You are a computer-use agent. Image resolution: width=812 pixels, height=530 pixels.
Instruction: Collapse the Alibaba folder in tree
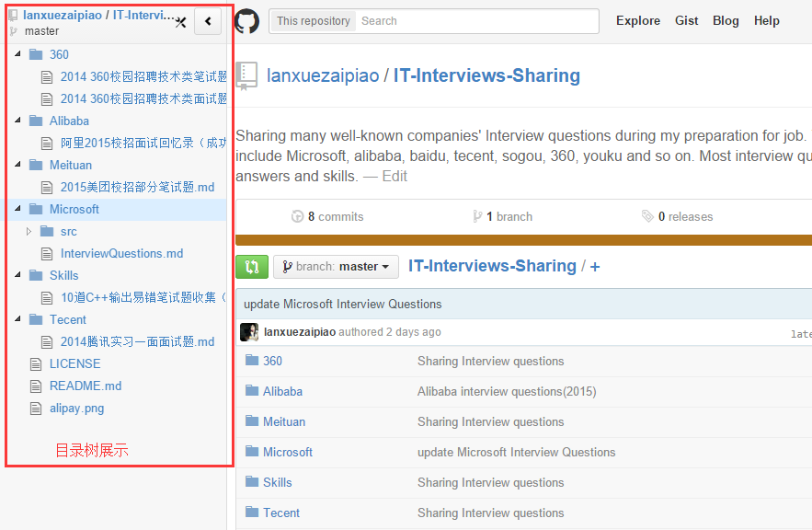tap(18, 121)
